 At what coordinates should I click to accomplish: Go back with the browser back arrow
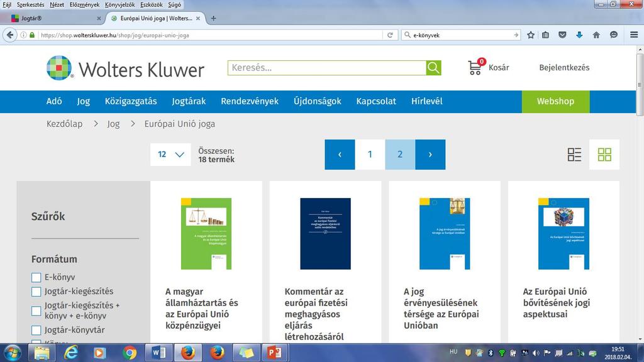coord(10,35)
